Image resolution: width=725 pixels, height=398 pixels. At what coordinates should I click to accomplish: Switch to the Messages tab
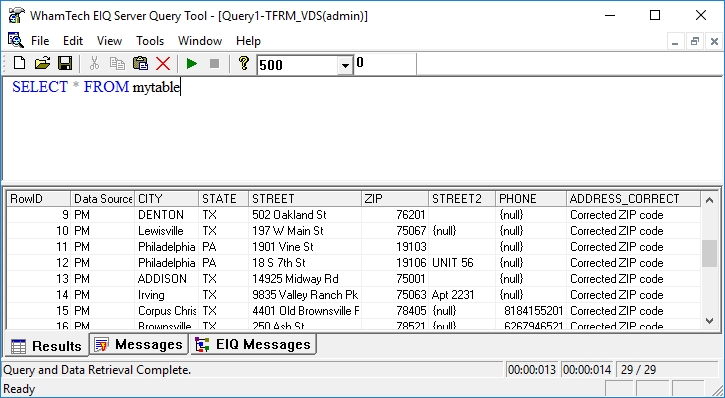139,344
